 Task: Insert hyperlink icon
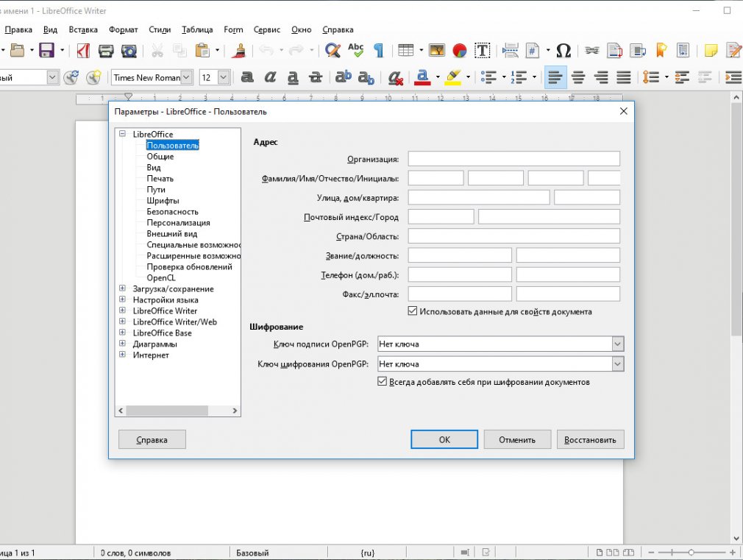(592, 50)
